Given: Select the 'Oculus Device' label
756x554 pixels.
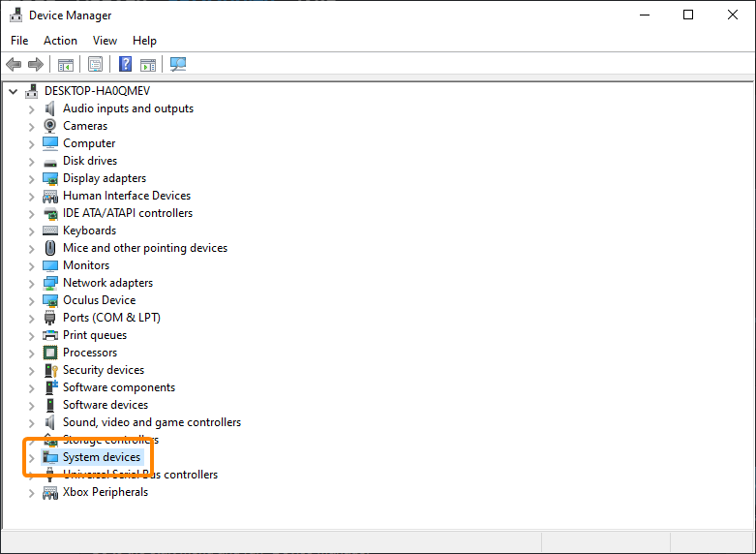Looking at the screenshot, I should click(x=100, y=300).
